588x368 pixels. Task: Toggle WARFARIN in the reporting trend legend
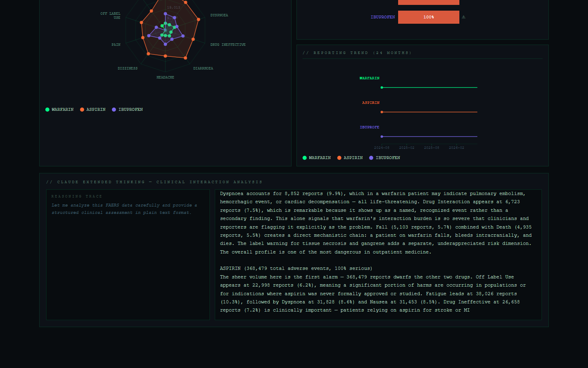click(317, 158)
